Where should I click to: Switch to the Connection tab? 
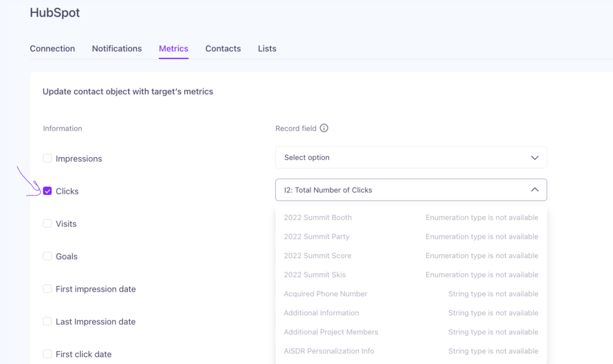(52, 49)
